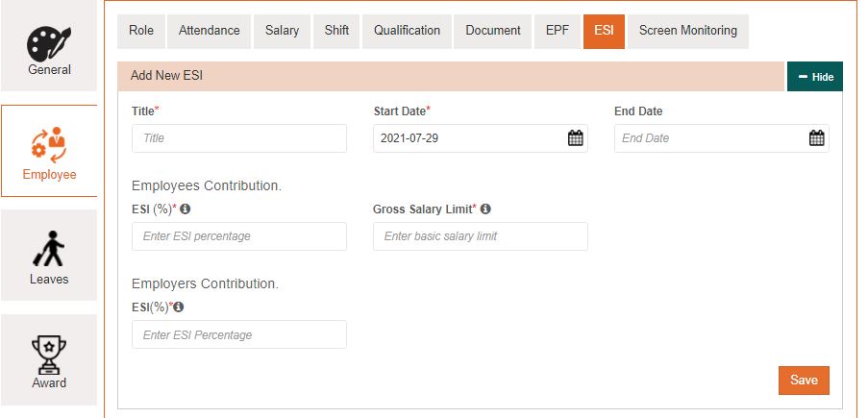
Task: Open the End Date calendar icon
Action: (816, 138)
